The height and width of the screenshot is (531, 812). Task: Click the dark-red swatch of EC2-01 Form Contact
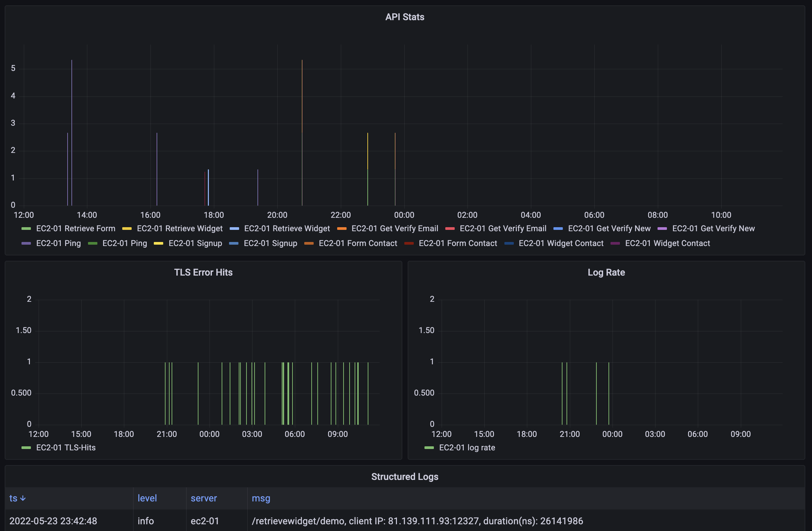point(409,243)
